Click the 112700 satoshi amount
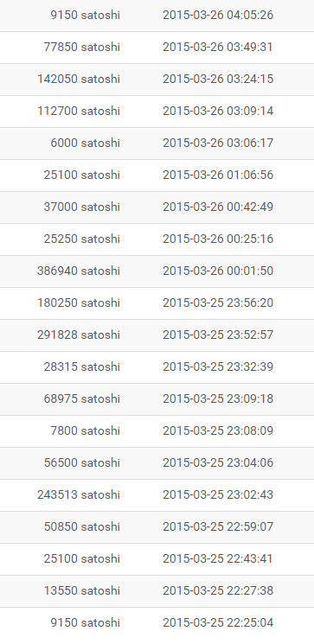 [x=79, y=112]
